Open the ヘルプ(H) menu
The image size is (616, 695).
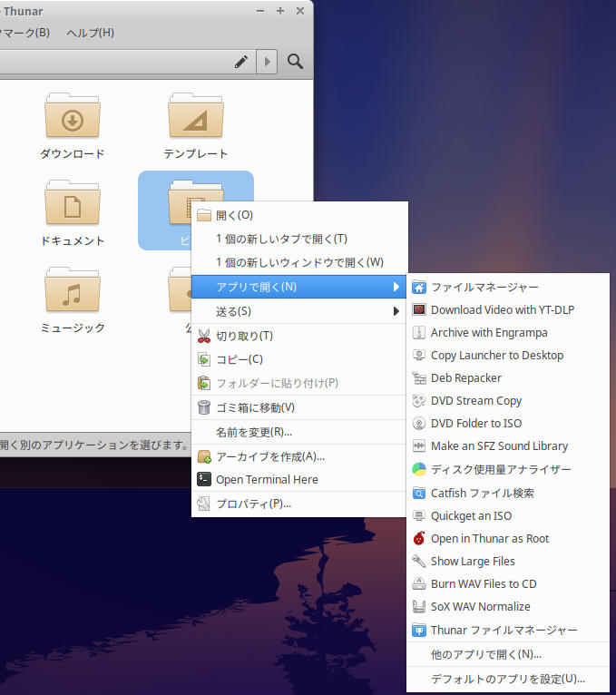pos(91,33)
